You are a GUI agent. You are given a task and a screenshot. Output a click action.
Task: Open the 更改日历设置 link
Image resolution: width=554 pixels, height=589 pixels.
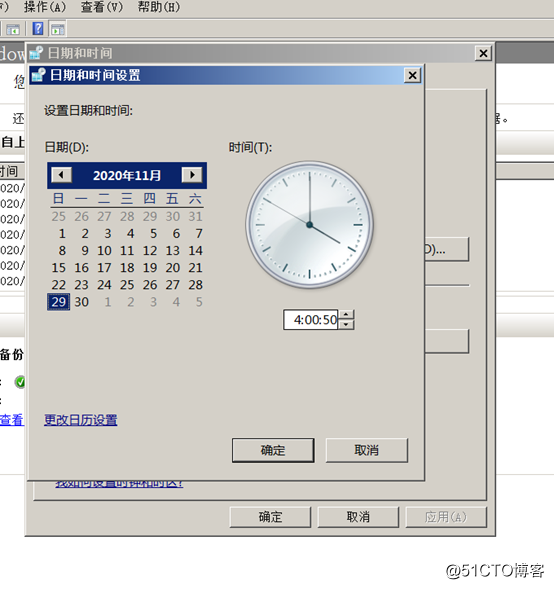tap(81, 420)
